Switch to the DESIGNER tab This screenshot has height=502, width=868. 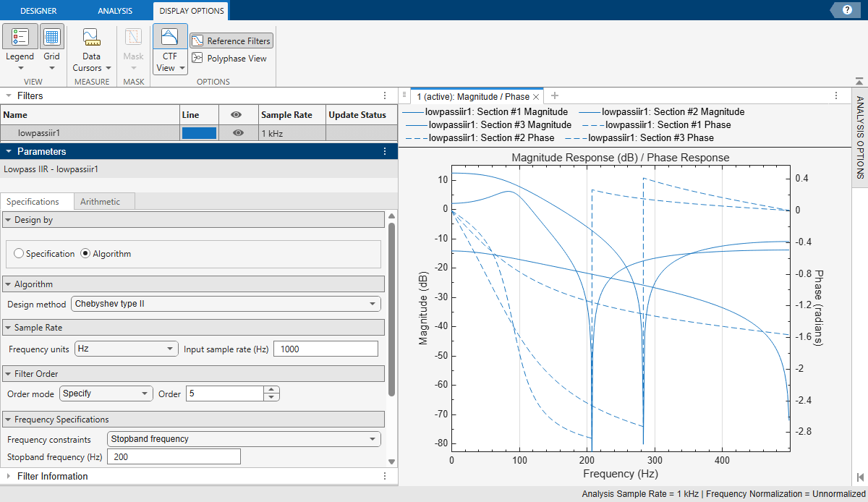click(x=38, y=11)
